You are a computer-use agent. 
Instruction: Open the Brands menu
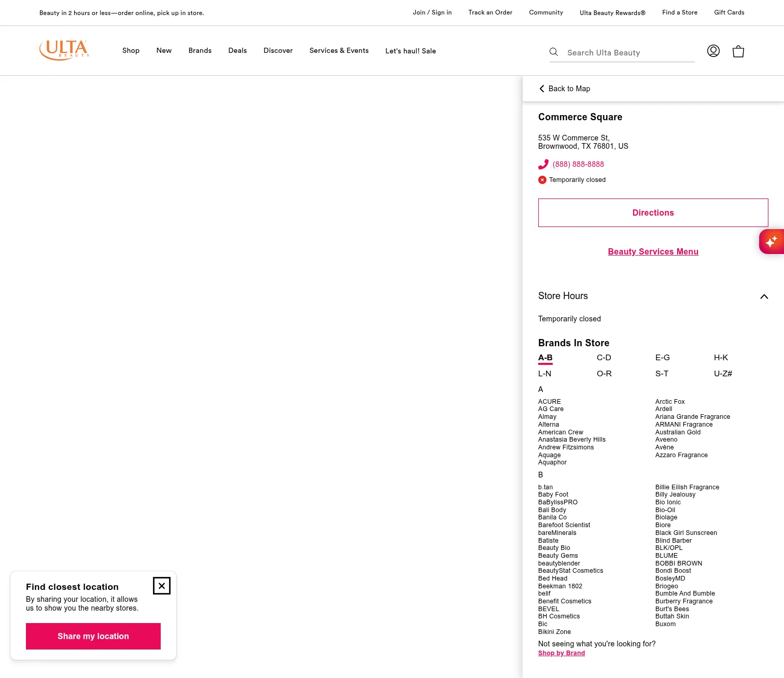coord(200,51)
